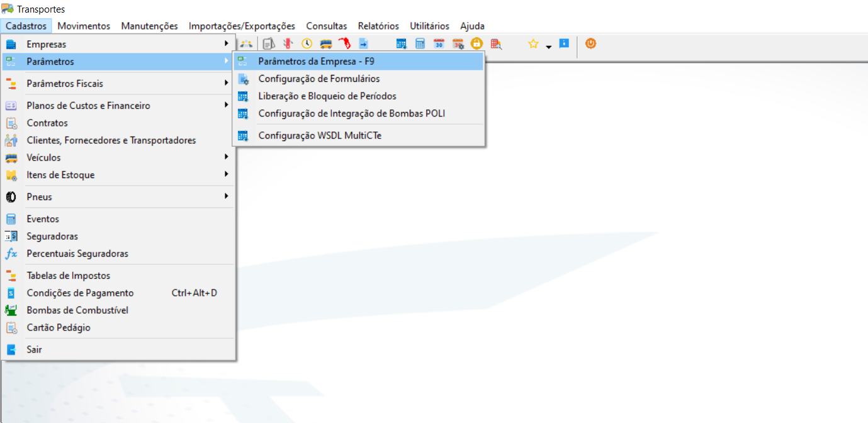
Task: Click the red maintenance tool toolbar icon
Action: click(288, 43)
